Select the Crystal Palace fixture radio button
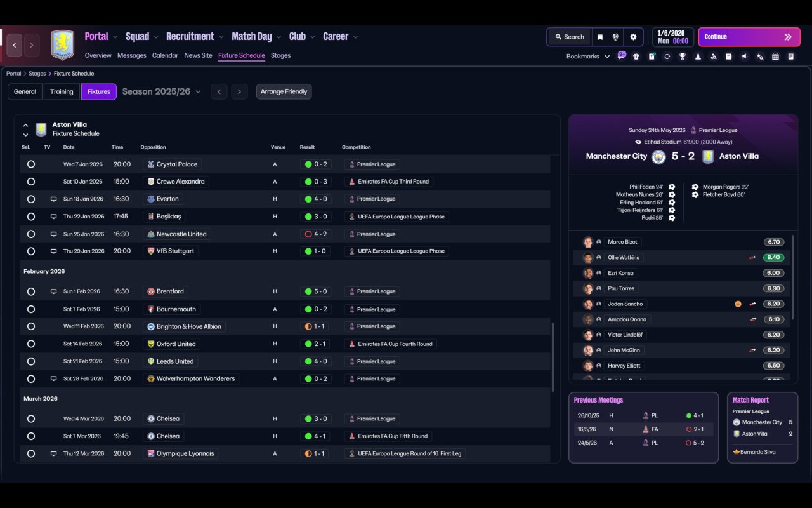Viewport: 812px width, 508px height. click(31, 164)
